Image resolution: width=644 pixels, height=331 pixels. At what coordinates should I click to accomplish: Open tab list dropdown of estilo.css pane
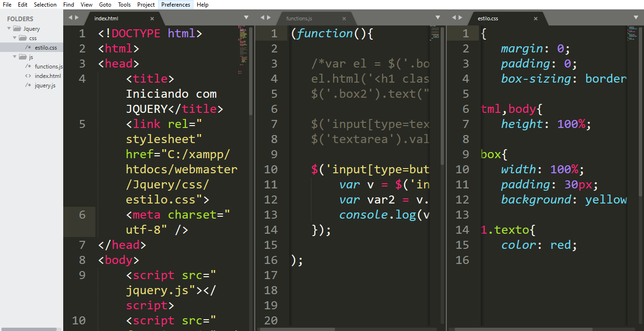[636, 17]
